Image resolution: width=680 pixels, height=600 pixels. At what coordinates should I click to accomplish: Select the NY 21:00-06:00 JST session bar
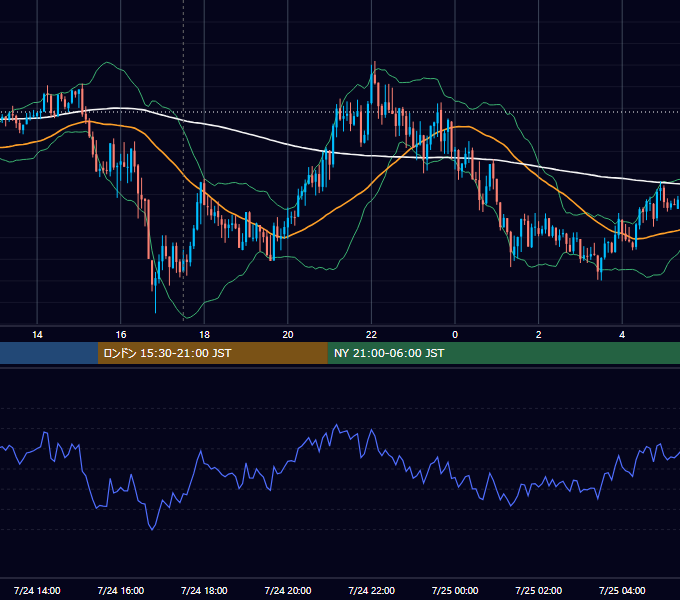(x=503, y=353)
